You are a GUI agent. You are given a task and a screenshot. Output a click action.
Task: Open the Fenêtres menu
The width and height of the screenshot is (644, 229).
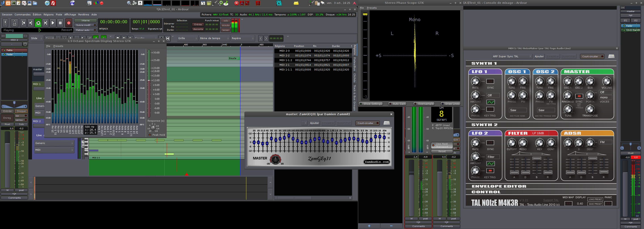(83, 15)
